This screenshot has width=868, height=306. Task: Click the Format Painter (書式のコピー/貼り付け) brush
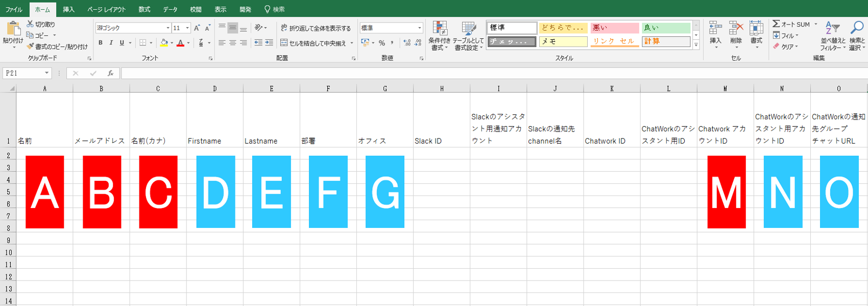[x=30, y=46]
